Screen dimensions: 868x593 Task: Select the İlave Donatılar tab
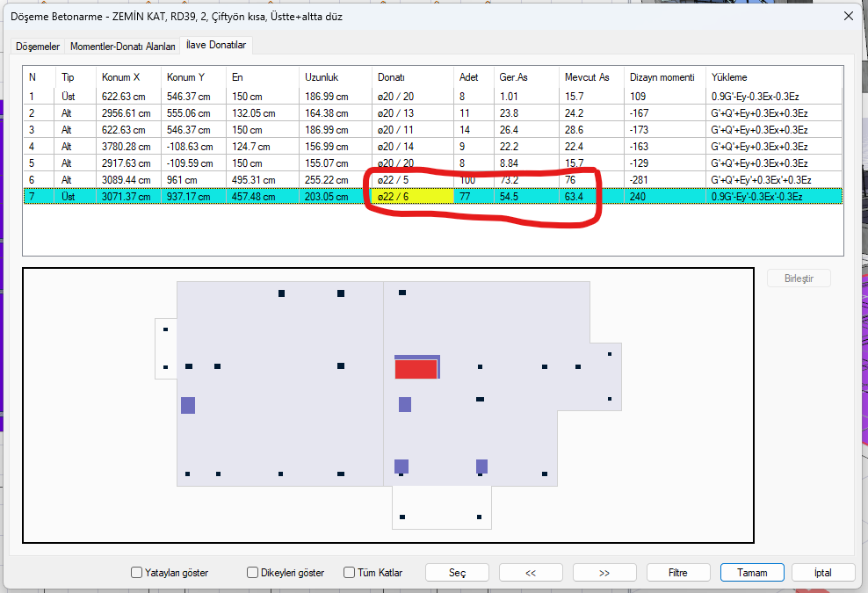point(216,45)
